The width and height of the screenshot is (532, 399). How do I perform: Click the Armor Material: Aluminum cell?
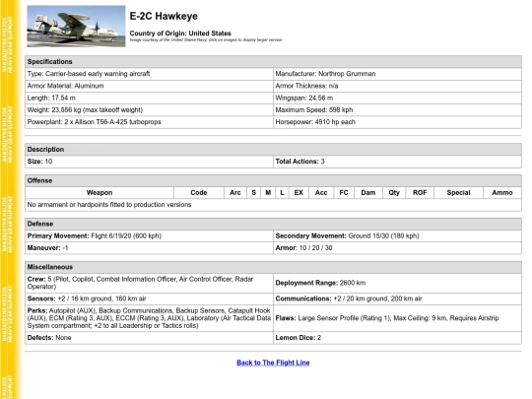coord(149,86)
